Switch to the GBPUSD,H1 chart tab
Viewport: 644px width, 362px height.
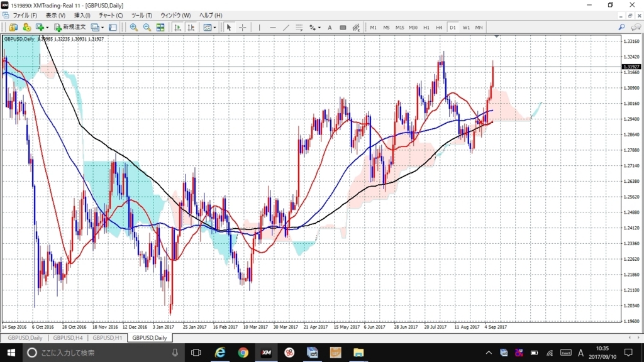pos(107,337)
